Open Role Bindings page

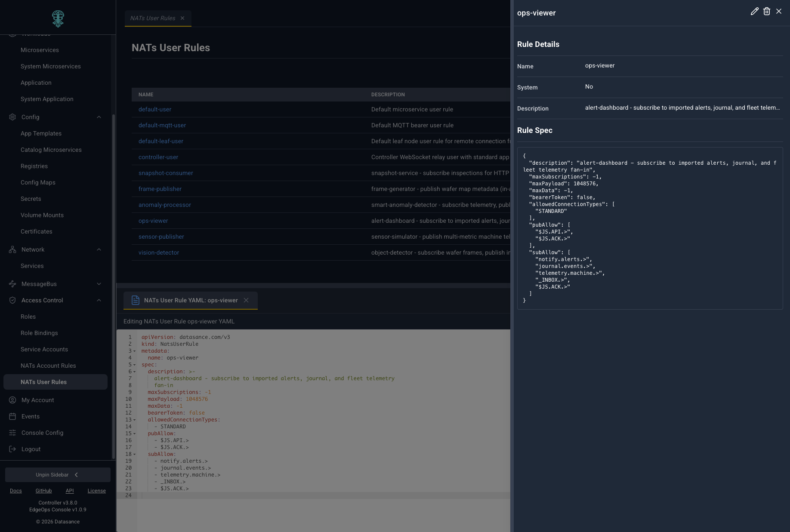(x=39, y=333)
